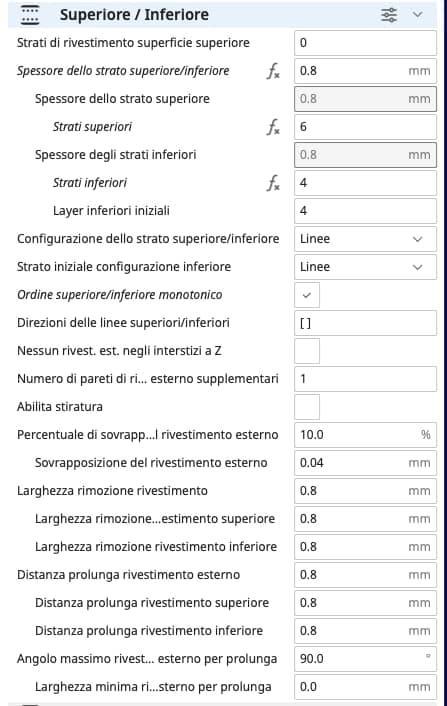Click fx icon beside Strati inferiori

tap(273, 183)
